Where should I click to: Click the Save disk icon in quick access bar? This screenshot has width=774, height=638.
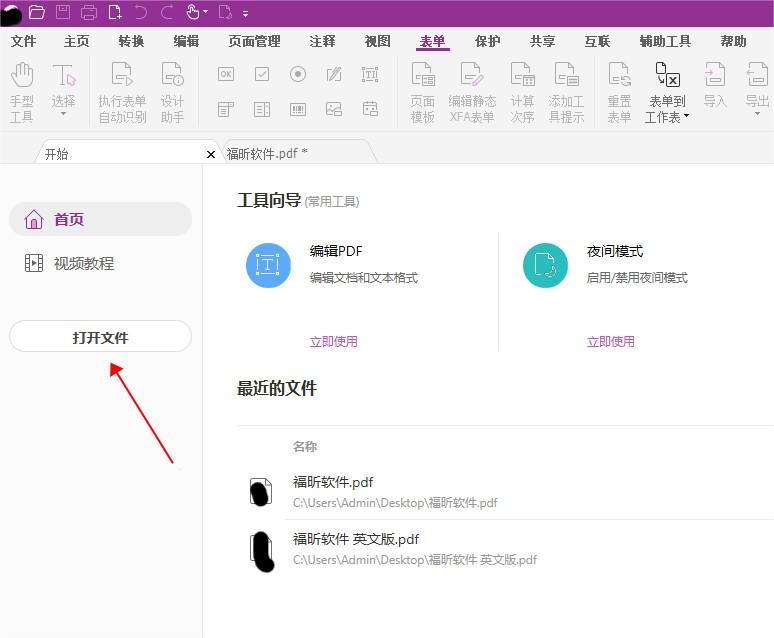point(63,12)
